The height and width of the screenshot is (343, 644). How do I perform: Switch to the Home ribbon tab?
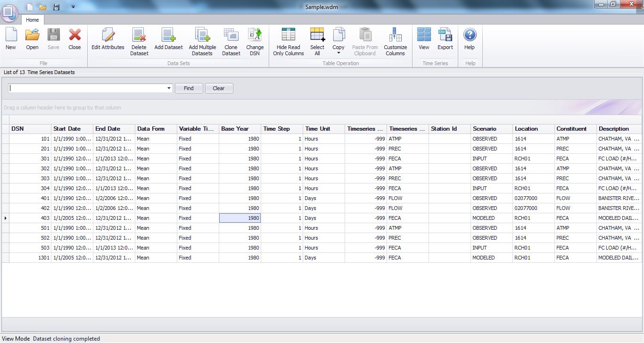pyautogui.click(x=32, y=20)
